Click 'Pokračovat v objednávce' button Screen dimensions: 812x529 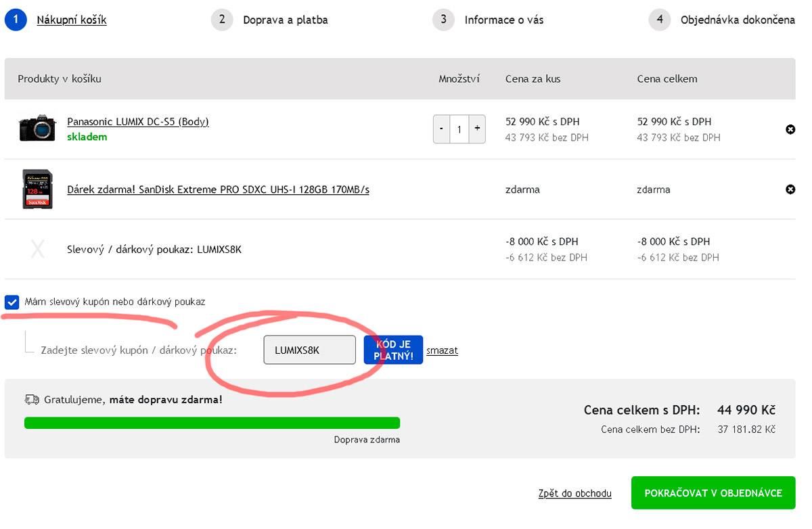[713, 492]
